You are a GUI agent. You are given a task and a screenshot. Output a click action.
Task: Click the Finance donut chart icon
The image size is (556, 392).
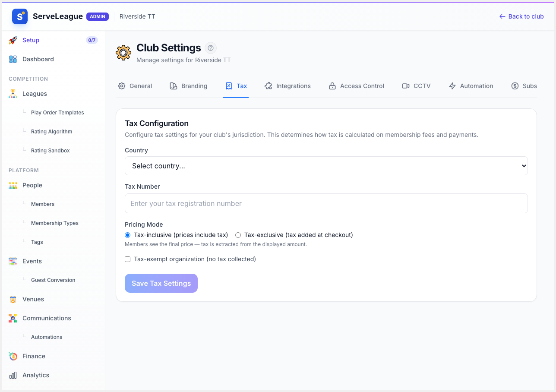[13, 356]
